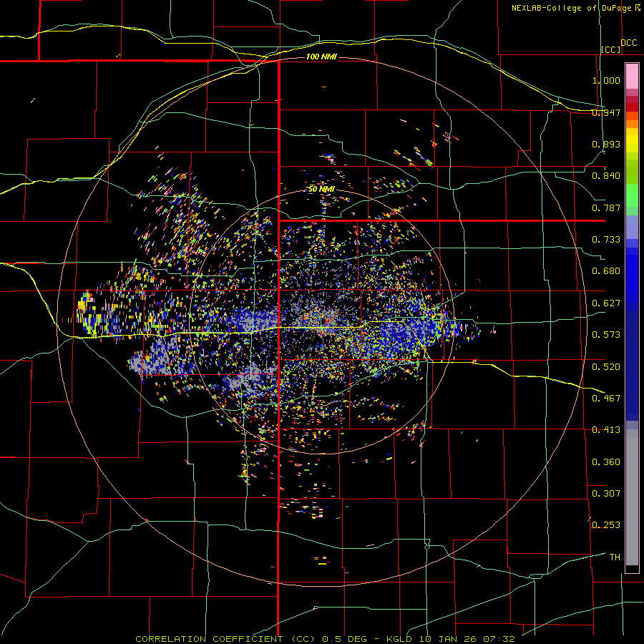
Task: Select the 0.627 scale value
Action: (606, 303)
